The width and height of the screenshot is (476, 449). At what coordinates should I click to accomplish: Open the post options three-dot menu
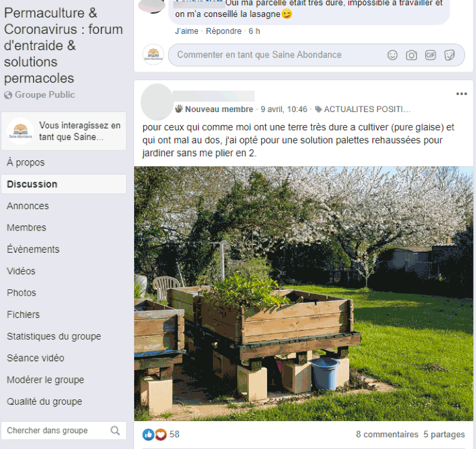pos(462,94)
